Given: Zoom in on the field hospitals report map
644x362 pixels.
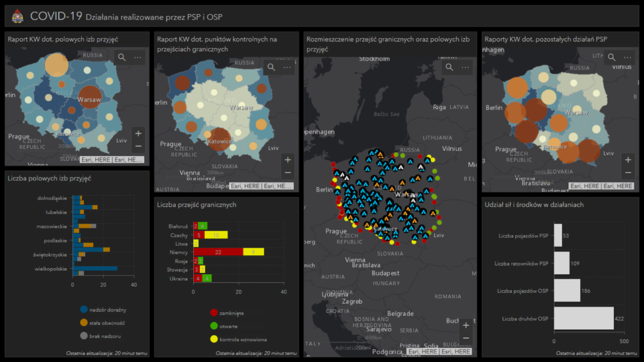Looking at the screenshot, I should point(138,133).
